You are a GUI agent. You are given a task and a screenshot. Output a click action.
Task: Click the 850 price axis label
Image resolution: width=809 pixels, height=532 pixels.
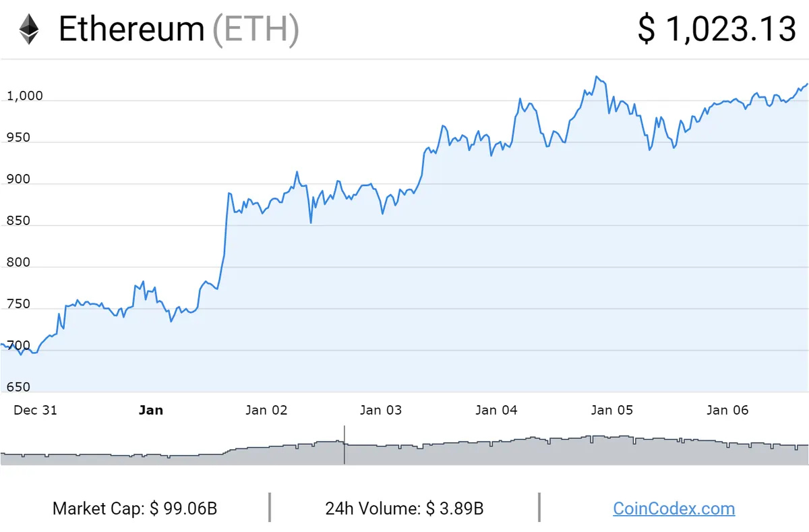(18, 220)
